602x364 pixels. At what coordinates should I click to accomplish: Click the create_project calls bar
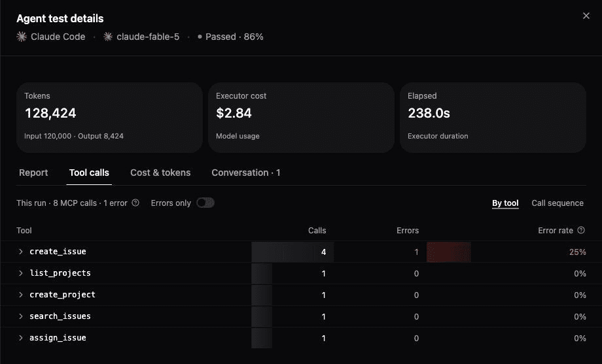coord(262,295)
